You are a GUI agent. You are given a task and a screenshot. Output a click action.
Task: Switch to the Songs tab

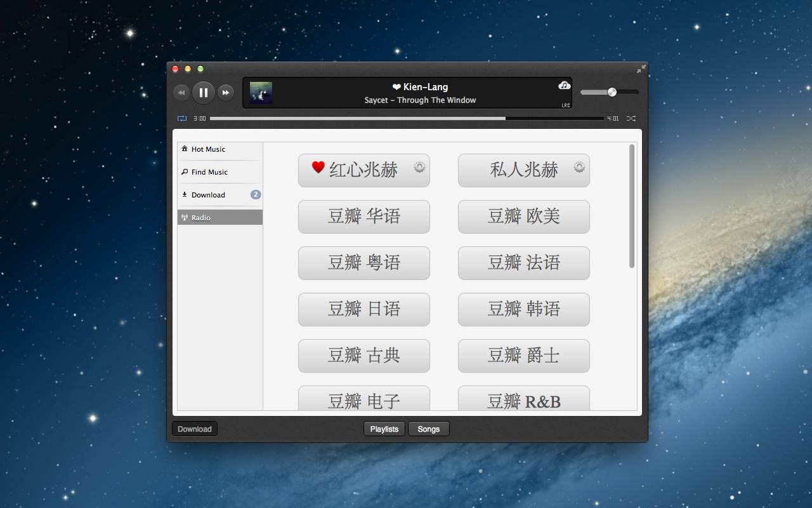tap(429, 429)
